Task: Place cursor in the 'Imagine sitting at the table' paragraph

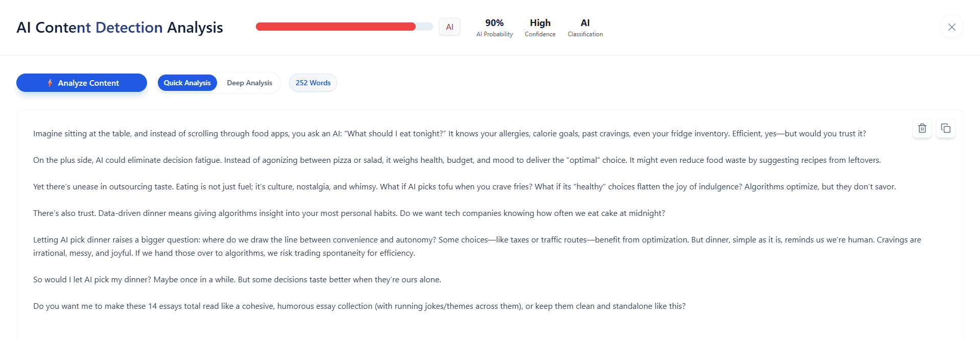Action: tap(449, 134)
